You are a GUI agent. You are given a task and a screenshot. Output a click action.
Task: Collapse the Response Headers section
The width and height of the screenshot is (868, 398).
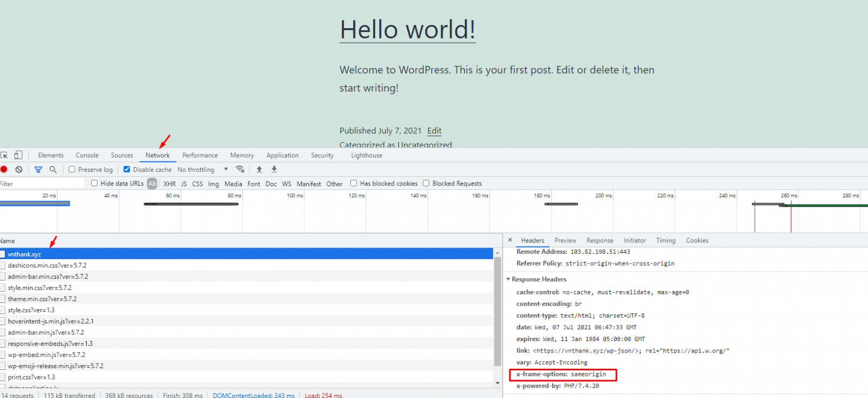(x=508, y=279)
